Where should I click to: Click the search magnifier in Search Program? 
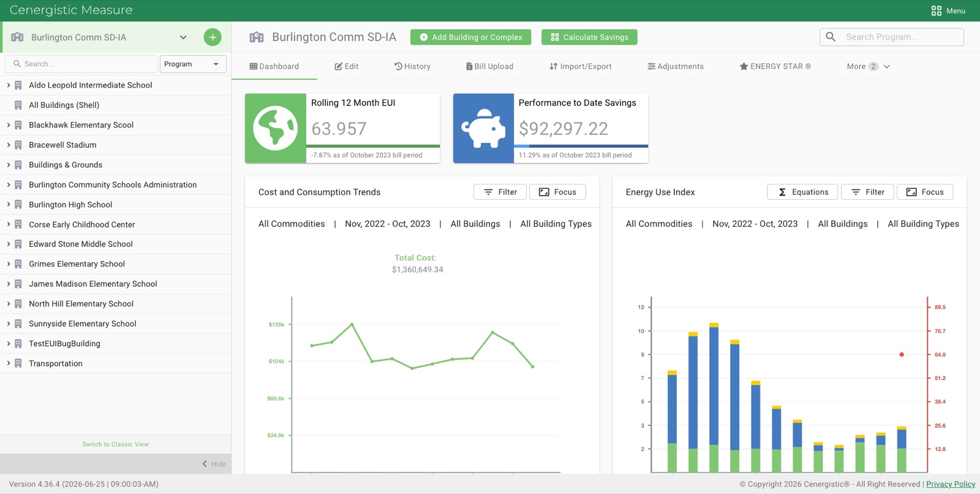click(831, 37)
